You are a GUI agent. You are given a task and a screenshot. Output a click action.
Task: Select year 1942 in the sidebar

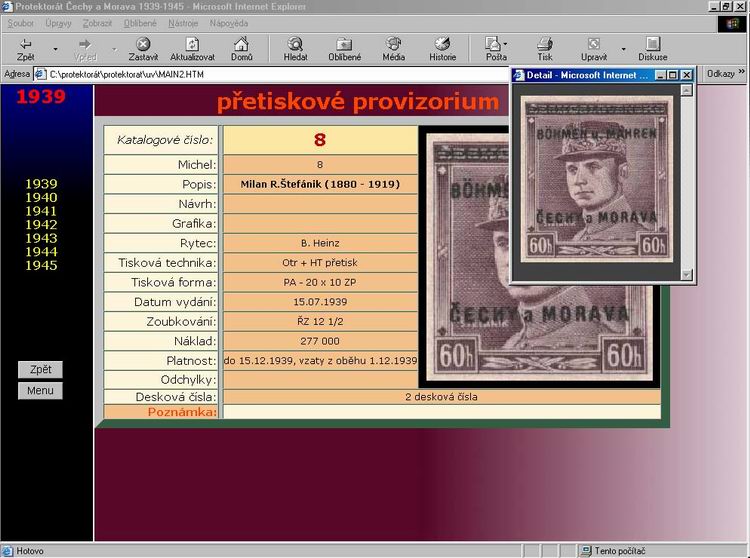click(41, 224)
